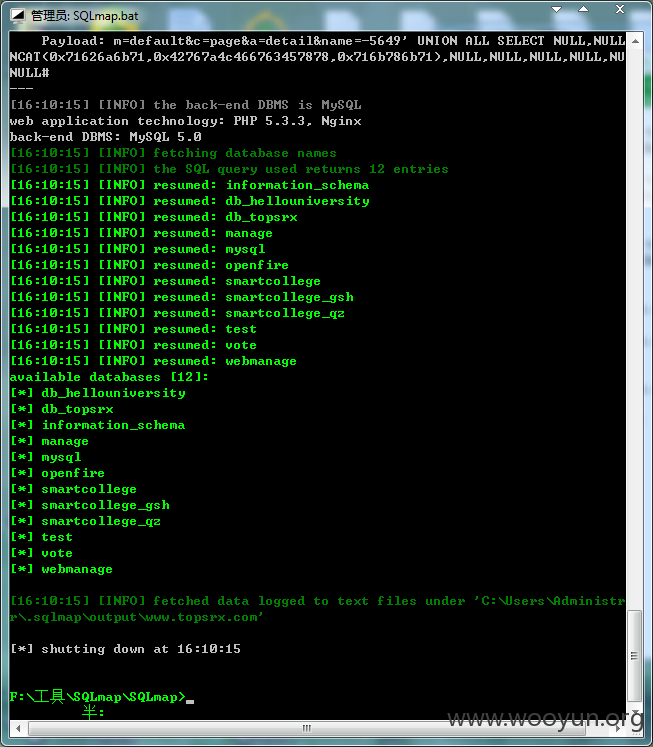Click "resumed: smartcollege_gsh" log line
The height and width of the screenshot is (747, 653).
click(182, 297)
